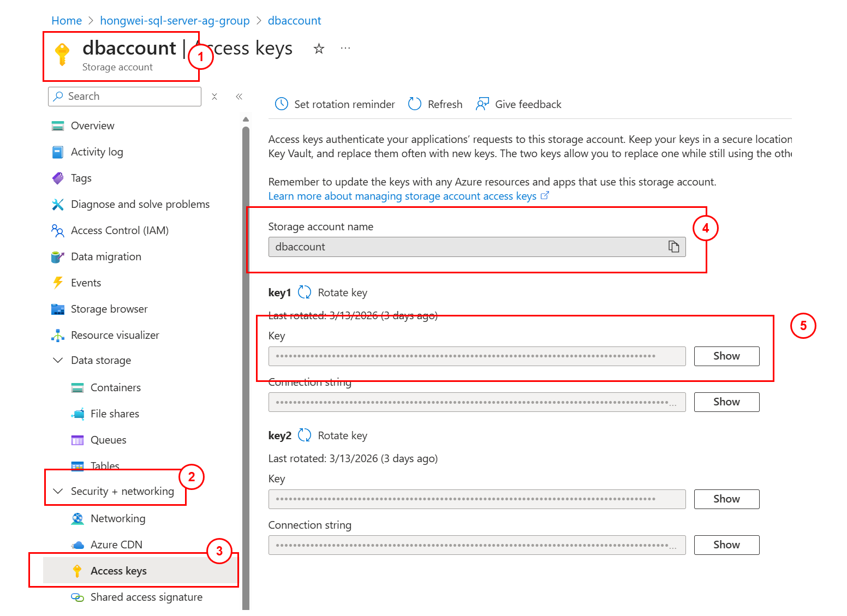847x616 pixels.
Task: Collapse the sidebar with the double chevron
Action: tap(239, 97)
